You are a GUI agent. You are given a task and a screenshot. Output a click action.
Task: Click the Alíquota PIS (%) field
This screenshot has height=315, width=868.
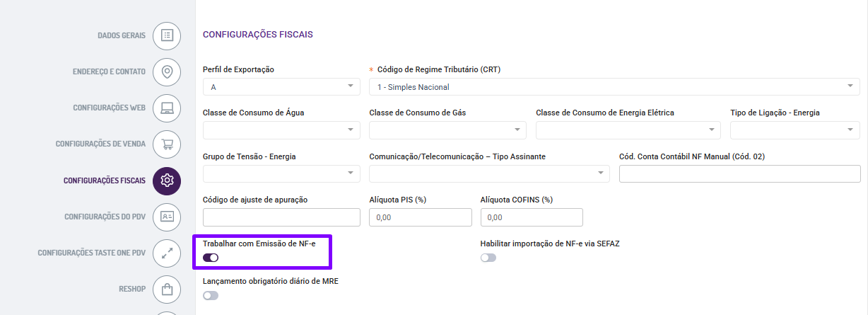click(420, 217)
